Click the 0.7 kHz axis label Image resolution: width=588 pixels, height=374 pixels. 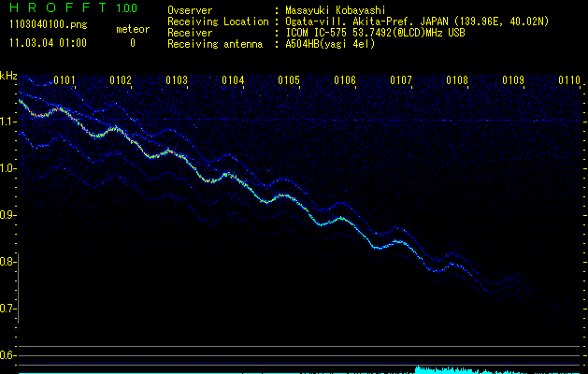tap(7, 309)
